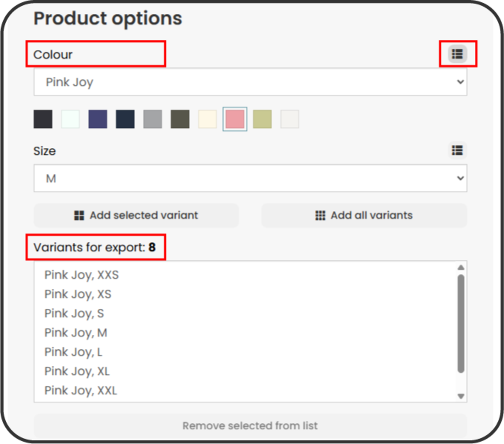Viewport: 504px width, 444px height.
Task: Select the purple-blue colour swatch
Action: [x=98, y=119]
